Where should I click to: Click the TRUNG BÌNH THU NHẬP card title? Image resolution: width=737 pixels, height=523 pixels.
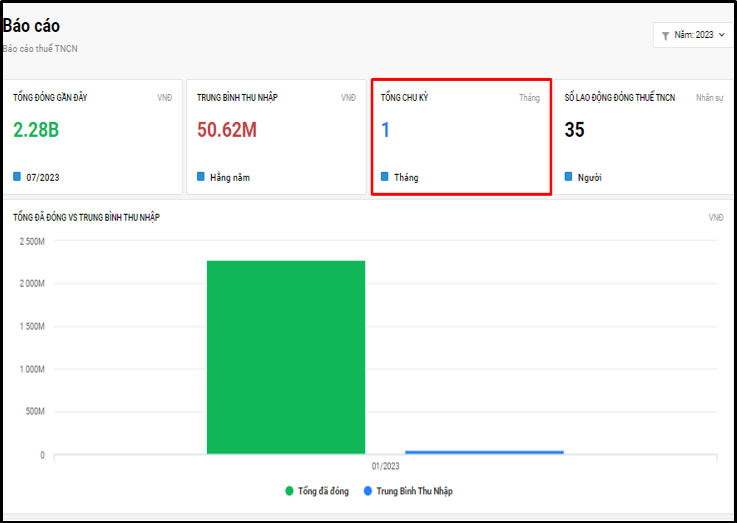237,98
